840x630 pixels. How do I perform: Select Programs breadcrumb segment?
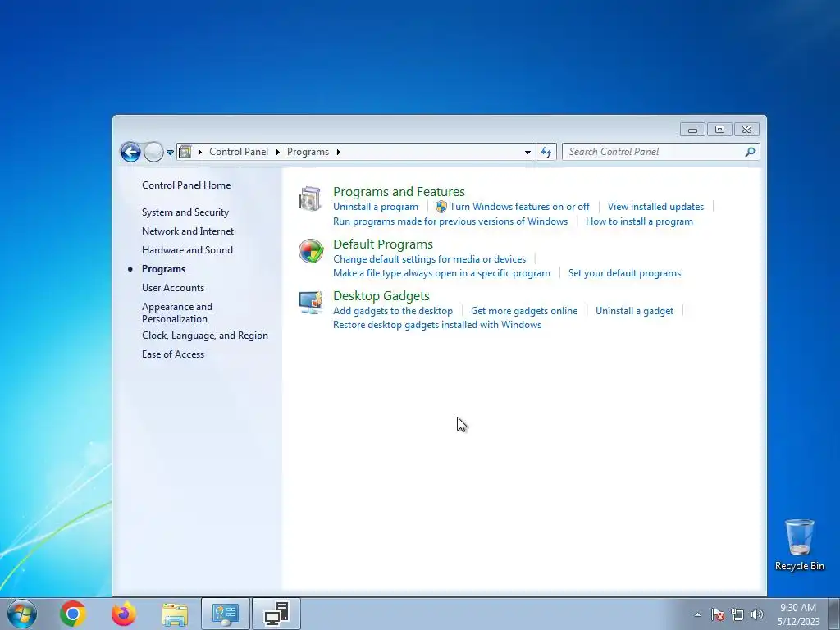[x=308, y=152]
